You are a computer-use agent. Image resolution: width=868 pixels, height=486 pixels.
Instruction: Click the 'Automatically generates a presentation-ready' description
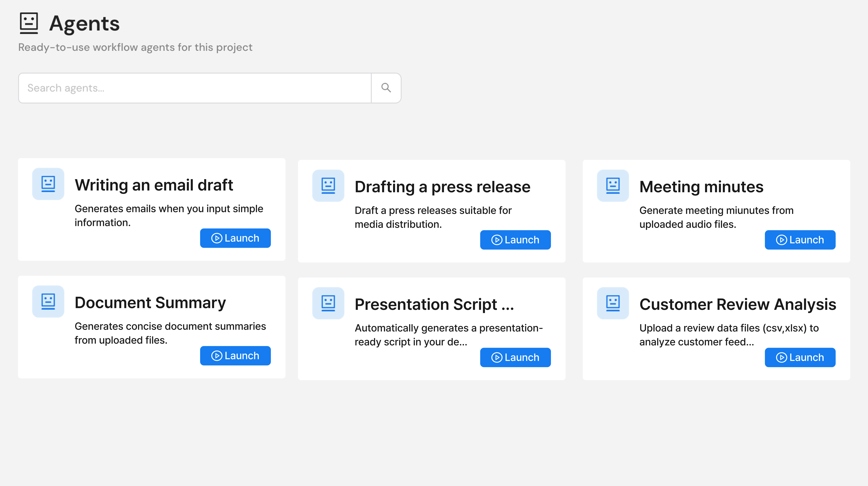tap(449, 335)
